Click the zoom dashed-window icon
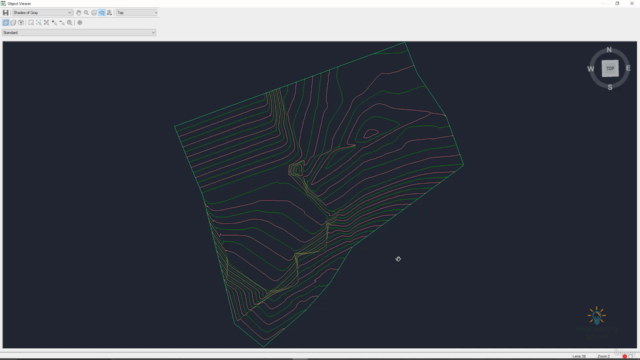 click(x=39, y=23)
